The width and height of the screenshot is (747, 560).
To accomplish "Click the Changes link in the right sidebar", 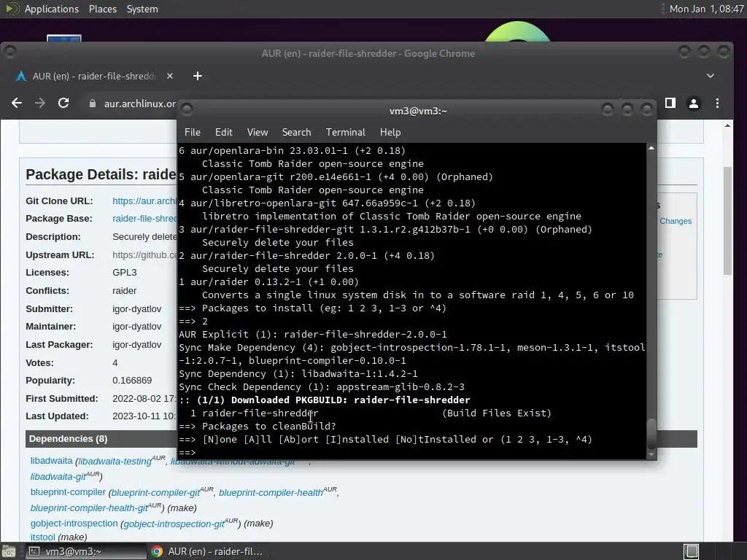I will [x=676, y=221].
